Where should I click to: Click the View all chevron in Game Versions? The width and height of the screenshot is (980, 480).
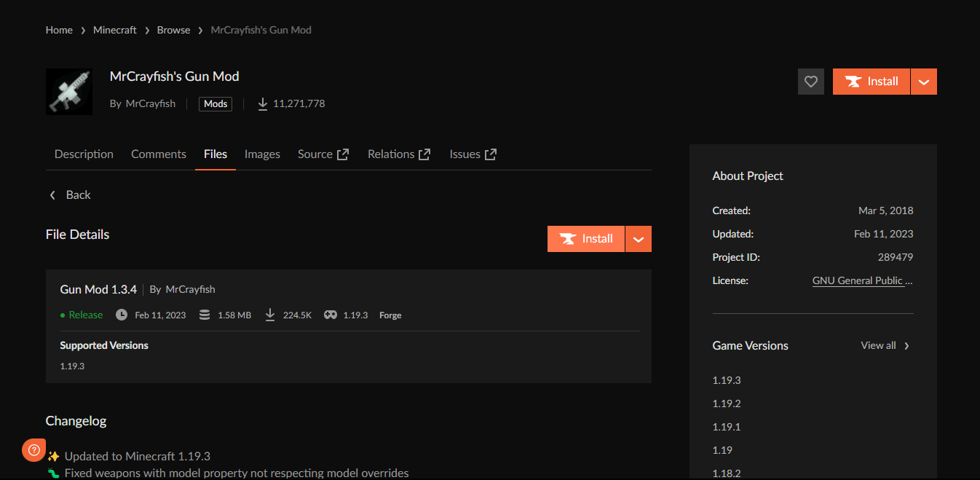(x=906, y=346)
